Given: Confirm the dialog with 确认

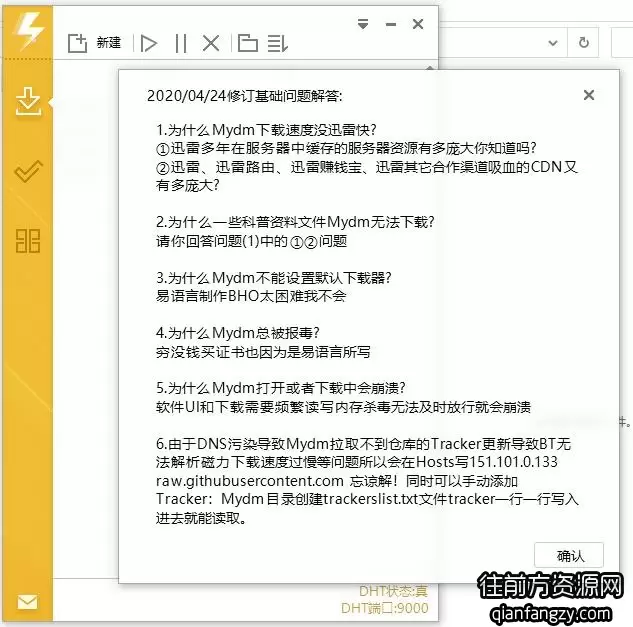Looking at the screenshot, I should [569, 556].
